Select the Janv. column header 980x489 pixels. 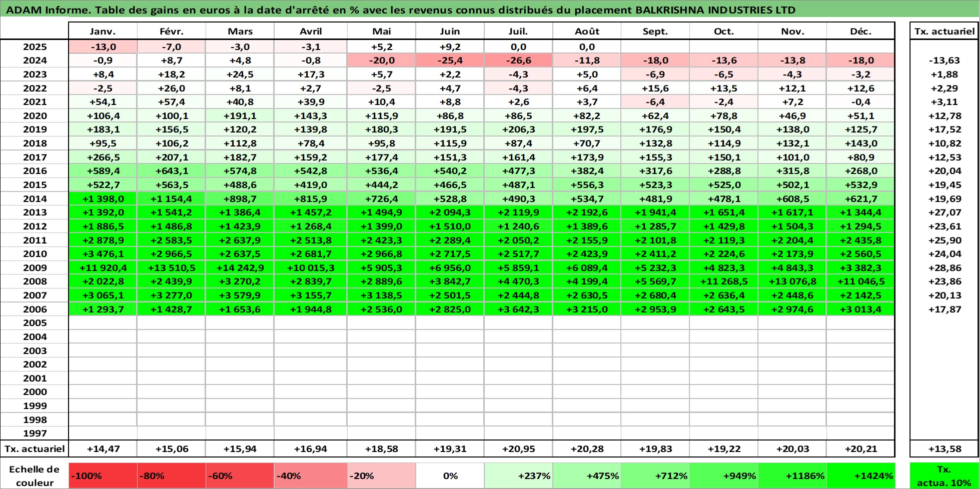103,31
